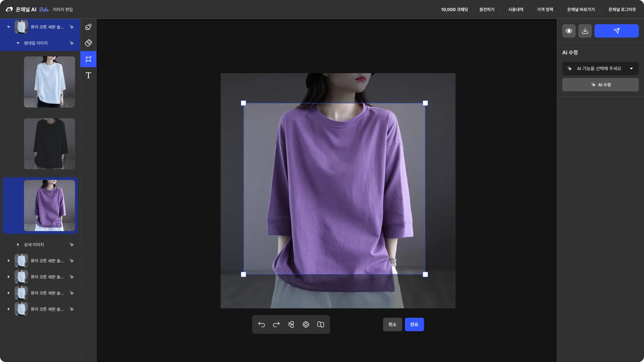644x362 pixels.
Task: Open 충전하기 in the top menu
Action: click(486, 9)
